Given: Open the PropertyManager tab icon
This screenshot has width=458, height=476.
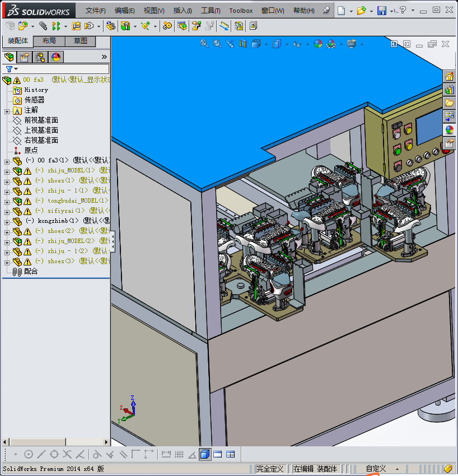Looking at the screenshot, I should click(25, 57).
